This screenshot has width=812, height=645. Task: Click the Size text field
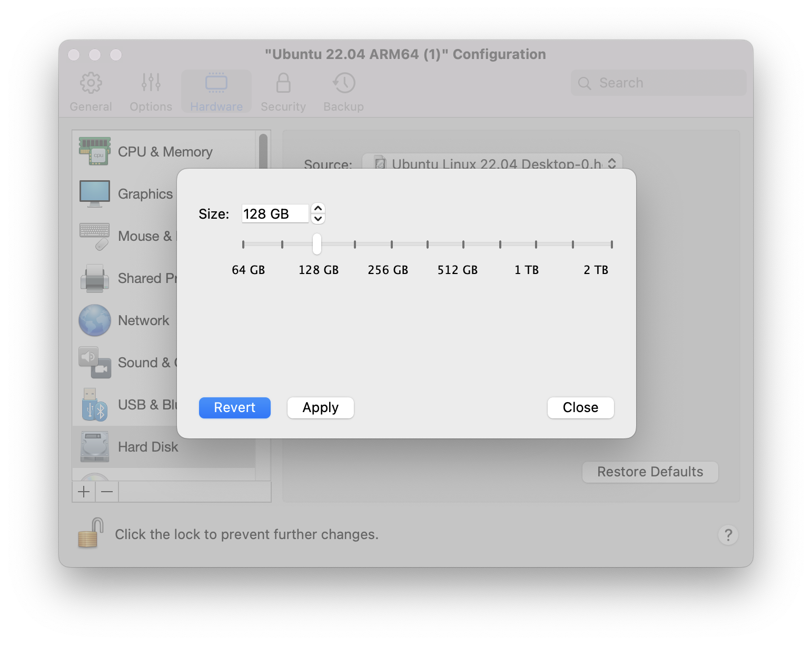tap(275, 213)
